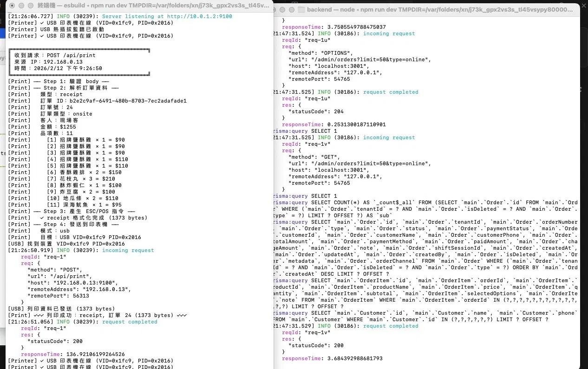
Task: Click the "OPTIONS" method line in backend log
Action: (321, 53)
